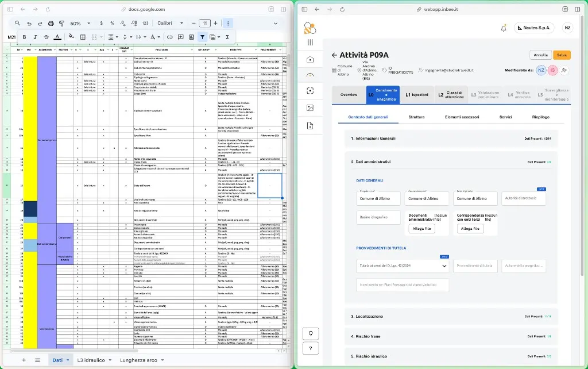Toggle italic formatting
588x369 pixels.
[x=35, y=37]
